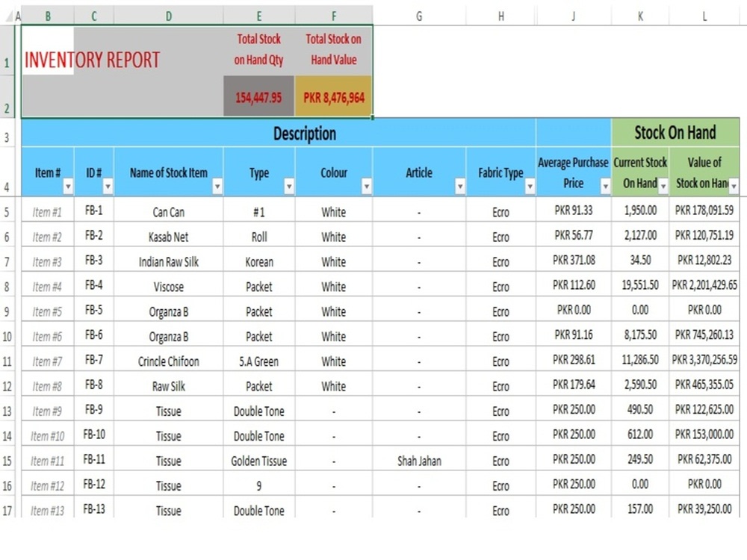Select the FB-2 ID cell
The image size is (747, 560).
tap(94, 234)
